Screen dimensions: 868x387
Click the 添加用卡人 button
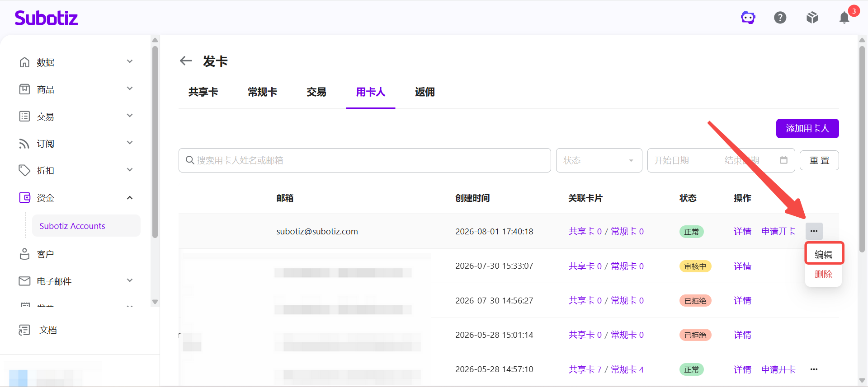coord(807,129)
